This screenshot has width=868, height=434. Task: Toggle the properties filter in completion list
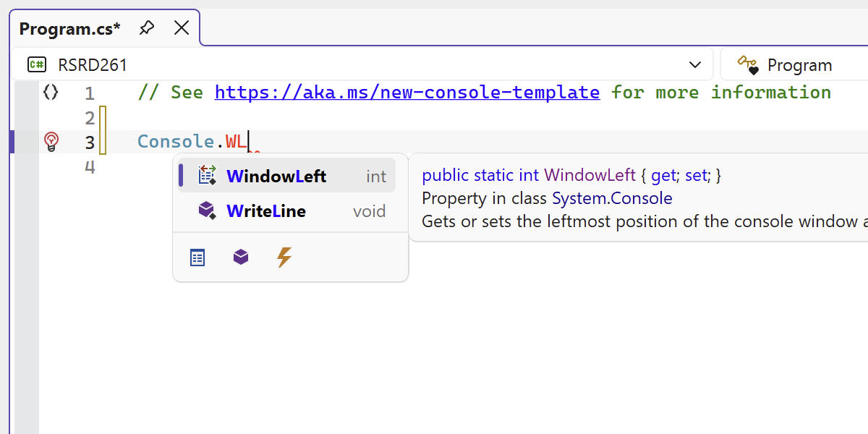(x=197, y=258)
